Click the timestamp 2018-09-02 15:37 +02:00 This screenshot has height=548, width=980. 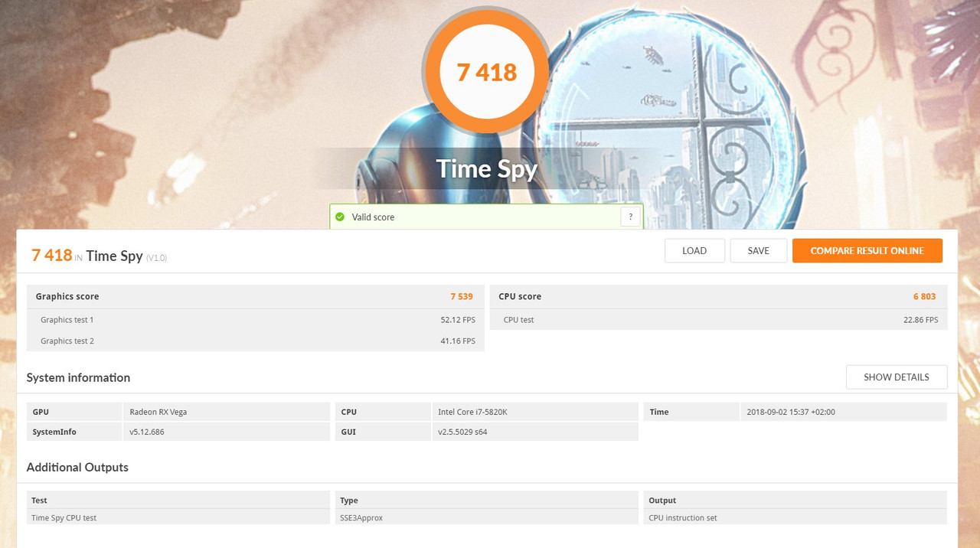click(790, 412)
